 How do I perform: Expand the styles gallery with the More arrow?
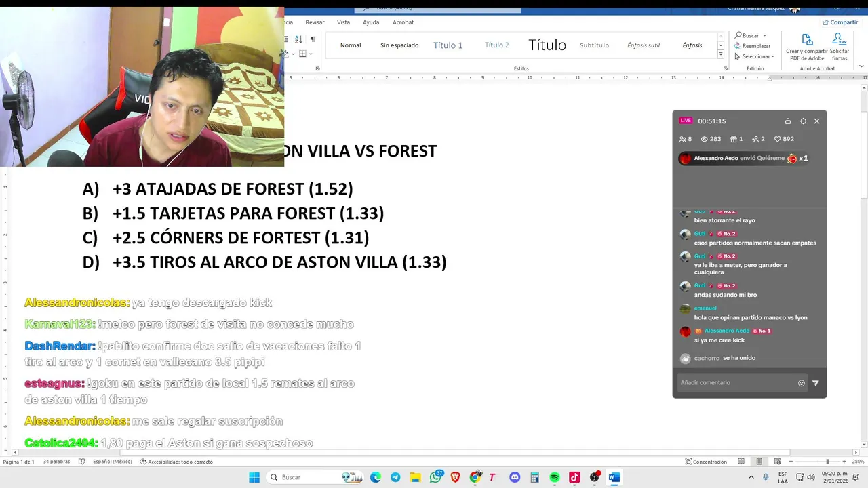point(720,56)
